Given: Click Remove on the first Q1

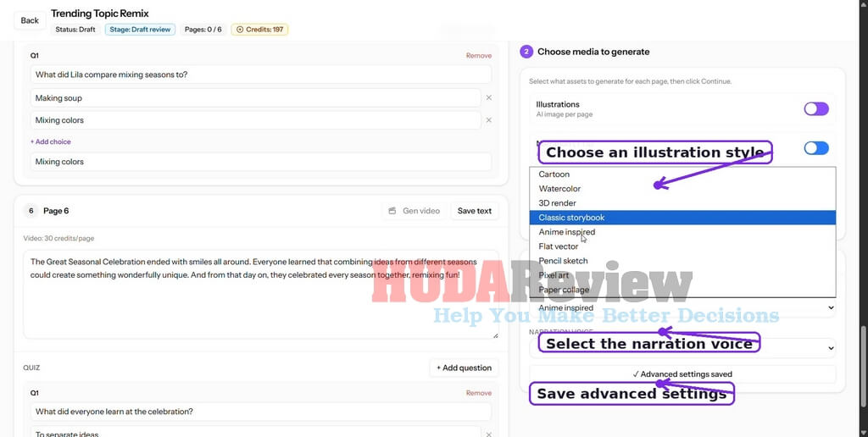Looking at the screenshot, I should point(478,55).
